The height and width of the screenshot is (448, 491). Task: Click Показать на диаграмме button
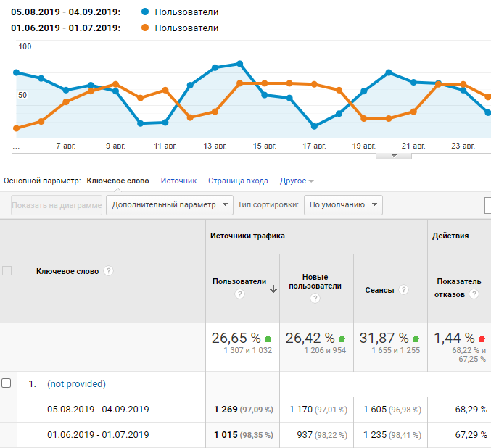coord(57,205)
